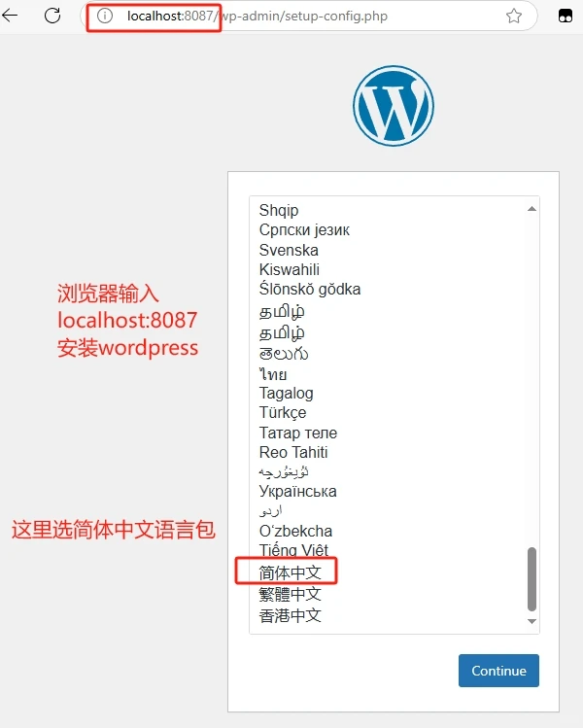
Task: Select Tagalog in the list
Action: 286,394
